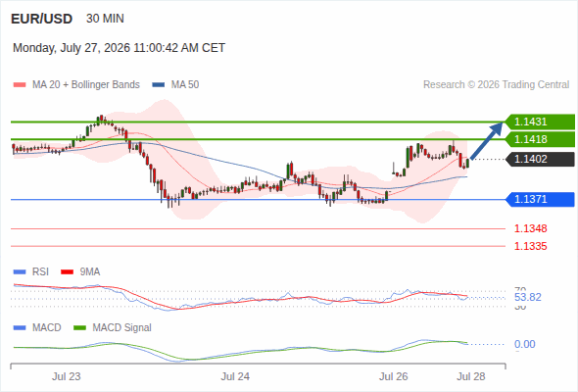Click the EUR/USD pair title
578x392 pixels.
pos(42,19)
